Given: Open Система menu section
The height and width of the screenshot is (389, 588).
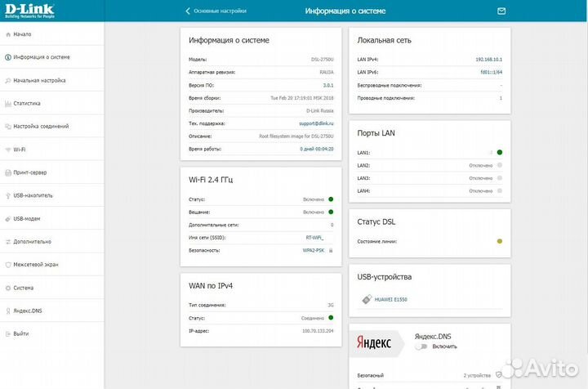Looking at the screenshot, I should [52, 288].
